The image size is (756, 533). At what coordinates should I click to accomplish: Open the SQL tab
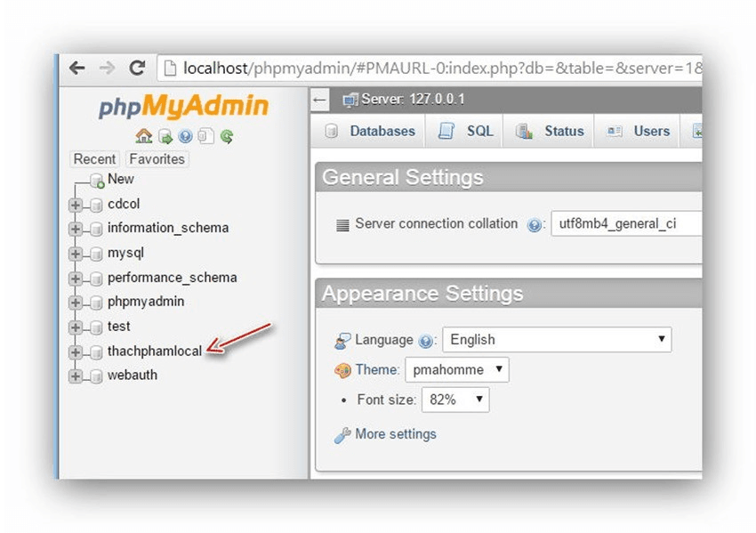(465, 131)
